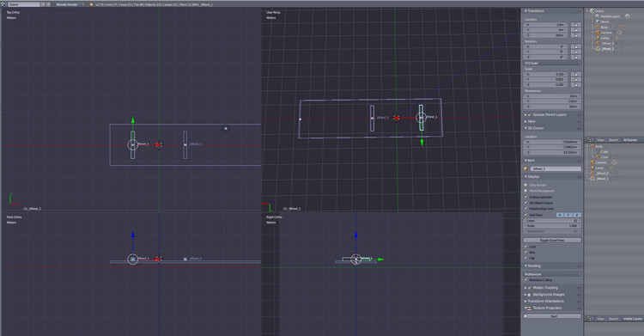
Task: Click the object icon beside Item name field
Action: click(x=526, y=168)
